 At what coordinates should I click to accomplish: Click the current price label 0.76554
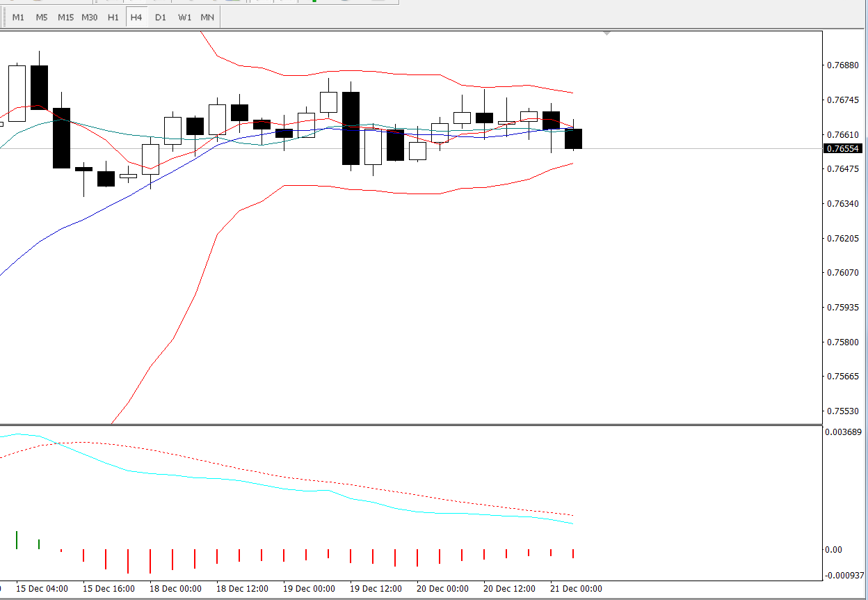coord(843,149)
